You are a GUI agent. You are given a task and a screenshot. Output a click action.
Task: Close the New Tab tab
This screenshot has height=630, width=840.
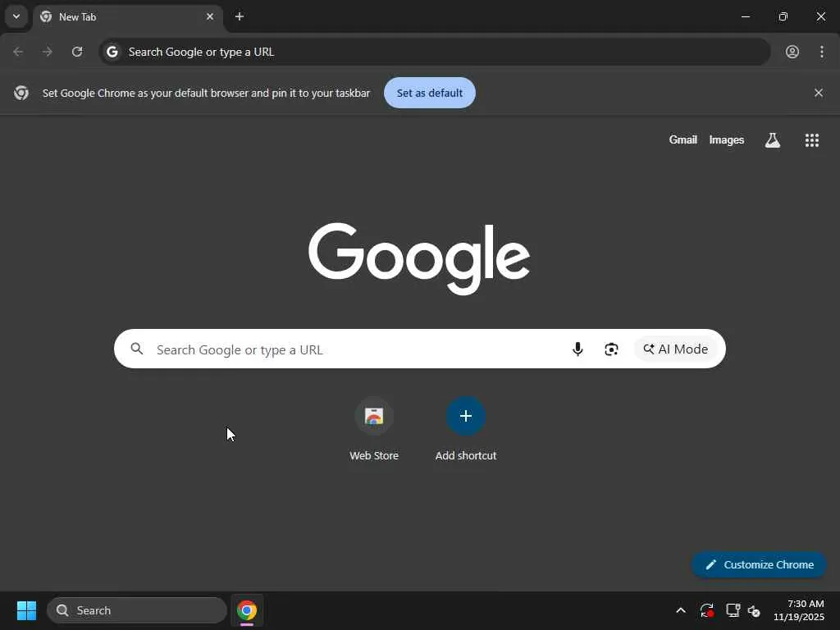tap(209, 16)
